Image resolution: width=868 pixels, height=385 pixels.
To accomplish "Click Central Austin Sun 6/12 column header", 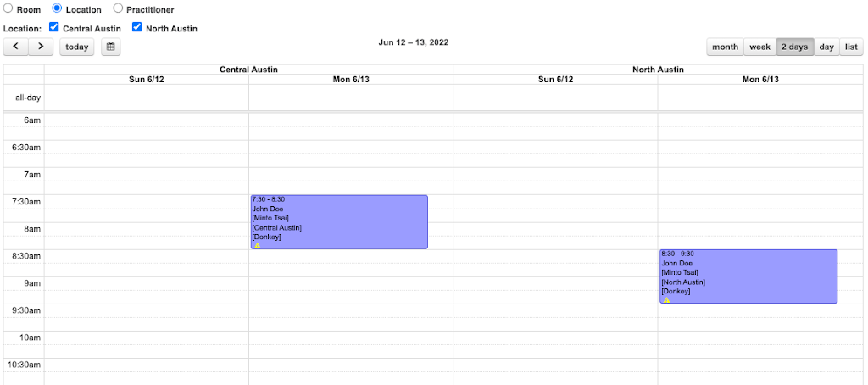I will pyautogui.click(x=146, y=80).
